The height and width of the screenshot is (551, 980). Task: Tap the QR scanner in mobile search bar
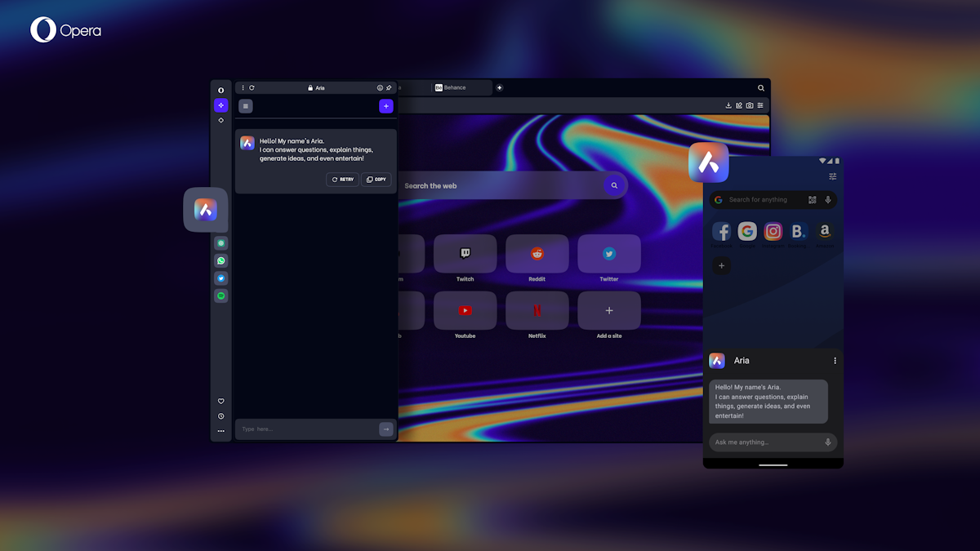(812, 199)
